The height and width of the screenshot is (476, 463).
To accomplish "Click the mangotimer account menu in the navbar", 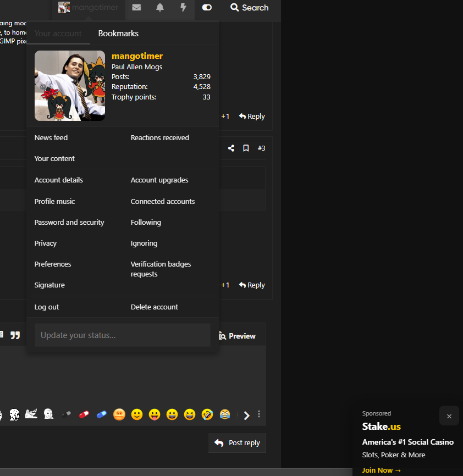I will click(x=89, y=7).
